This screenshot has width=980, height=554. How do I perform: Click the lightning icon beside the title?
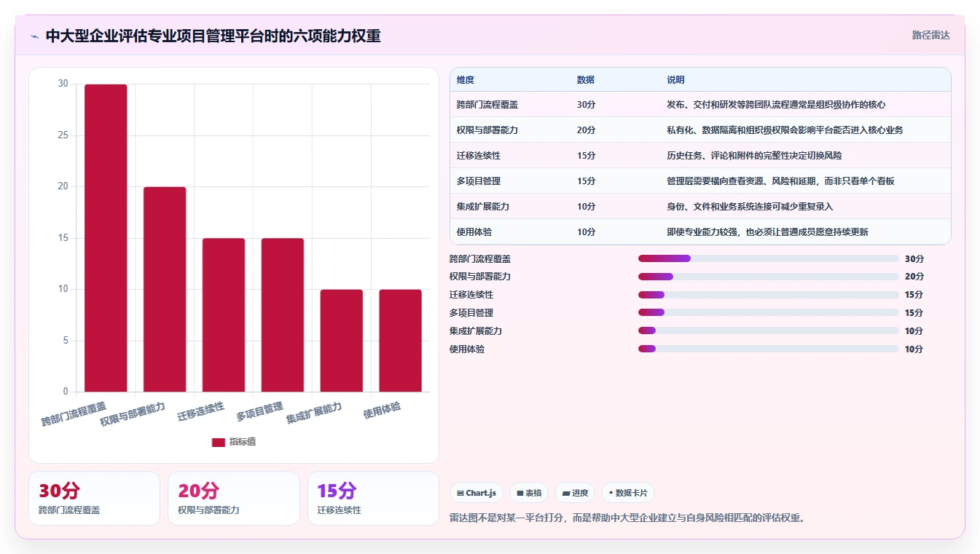click(34, 36)
